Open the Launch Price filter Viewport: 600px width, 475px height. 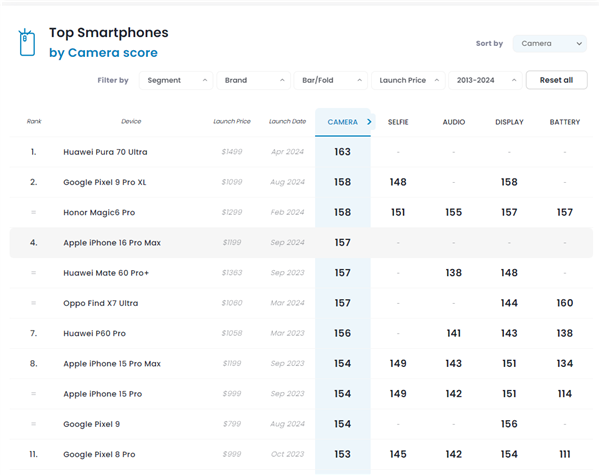click(409, 80)
